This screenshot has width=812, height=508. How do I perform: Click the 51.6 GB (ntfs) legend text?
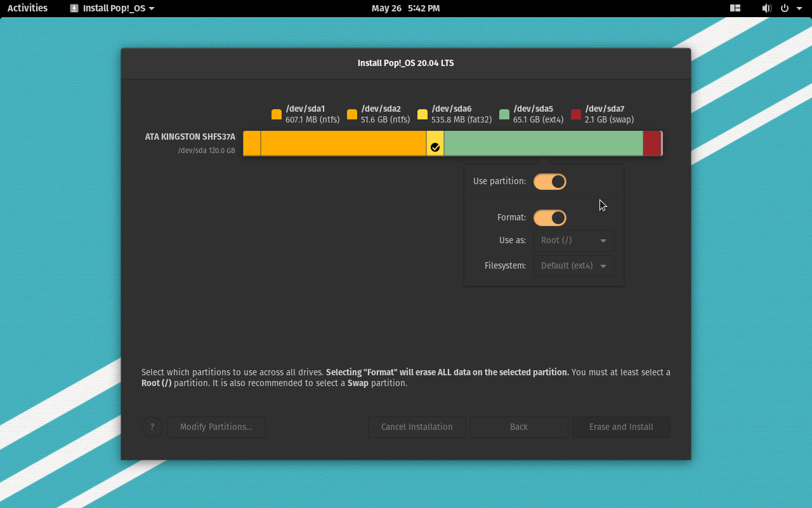click(386, 119)
